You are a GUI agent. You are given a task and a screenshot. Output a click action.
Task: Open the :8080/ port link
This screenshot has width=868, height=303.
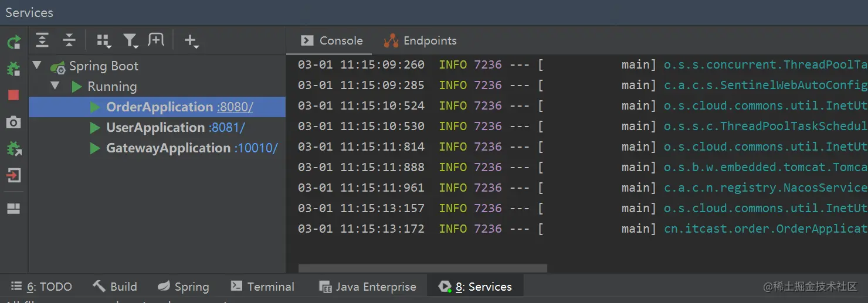pyautogui.click(x=235, y=107)
